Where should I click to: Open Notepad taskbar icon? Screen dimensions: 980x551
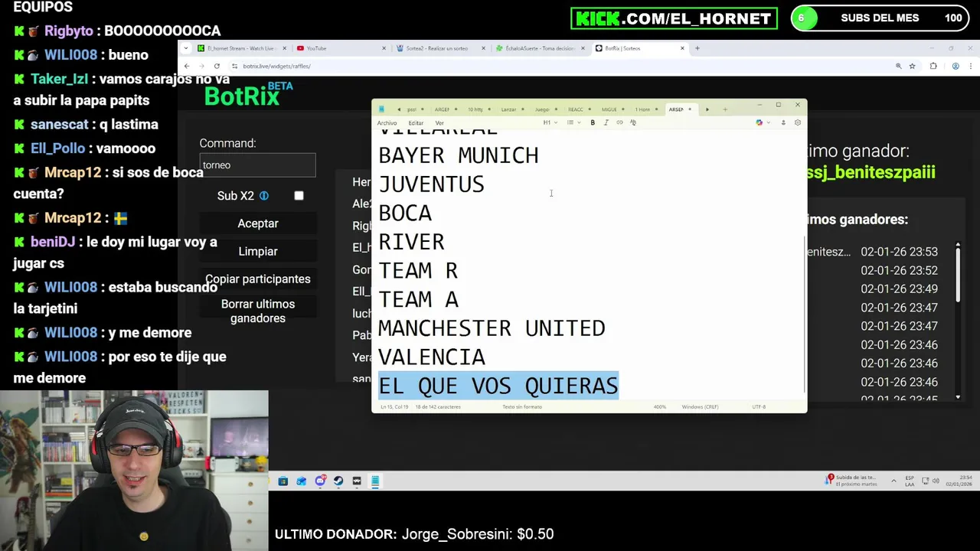click(375, 481)
